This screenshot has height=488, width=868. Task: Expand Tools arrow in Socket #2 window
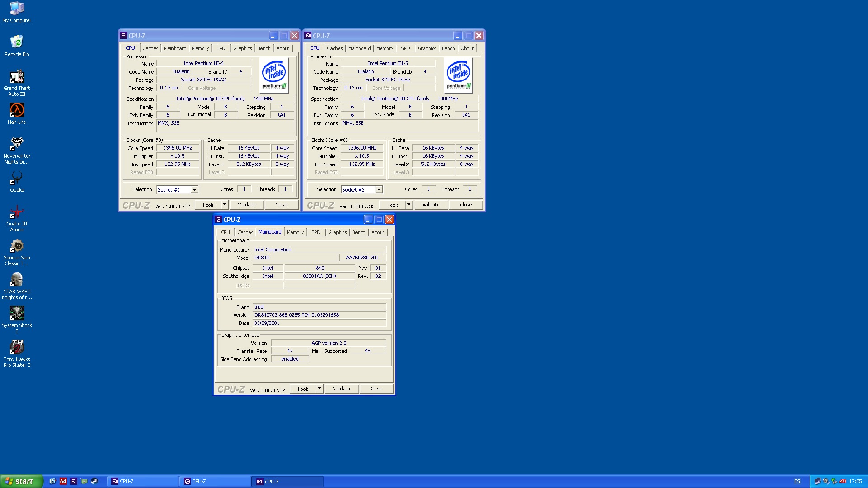pyautogui.click(x=409, y=205)
